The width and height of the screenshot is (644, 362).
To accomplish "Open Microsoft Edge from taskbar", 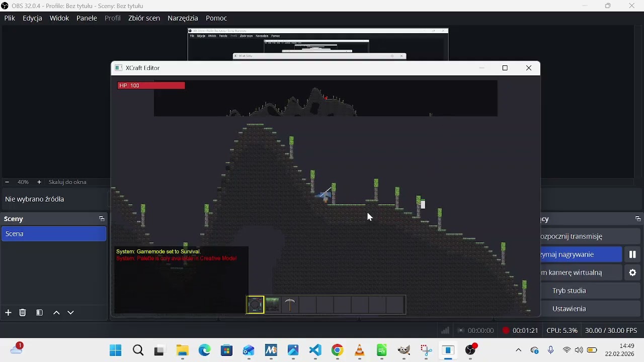I will (x=204, y=350).
